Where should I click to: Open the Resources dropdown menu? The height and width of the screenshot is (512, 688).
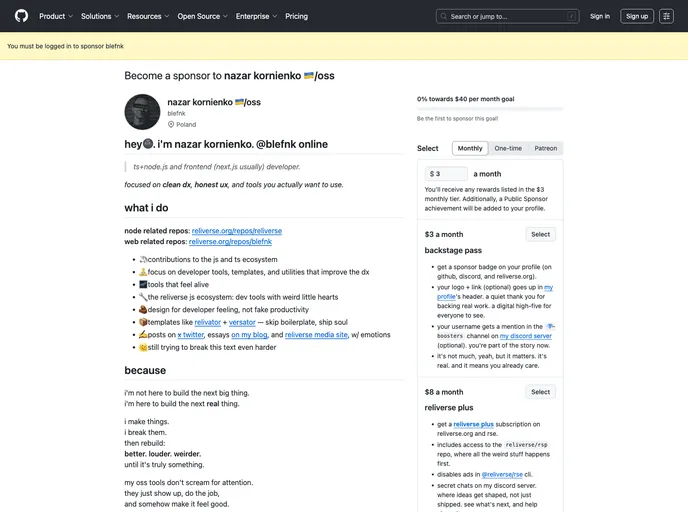click(148, 16)
